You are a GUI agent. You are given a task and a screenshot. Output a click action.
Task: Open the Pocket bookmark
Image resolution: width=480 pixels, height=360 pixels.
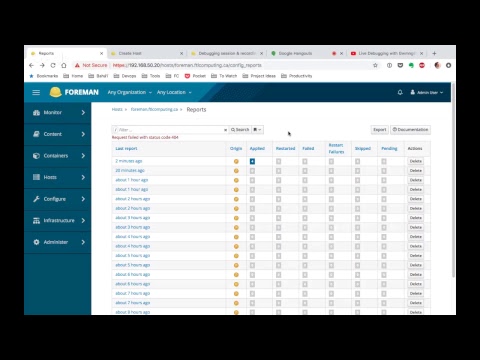coord(195,76)
